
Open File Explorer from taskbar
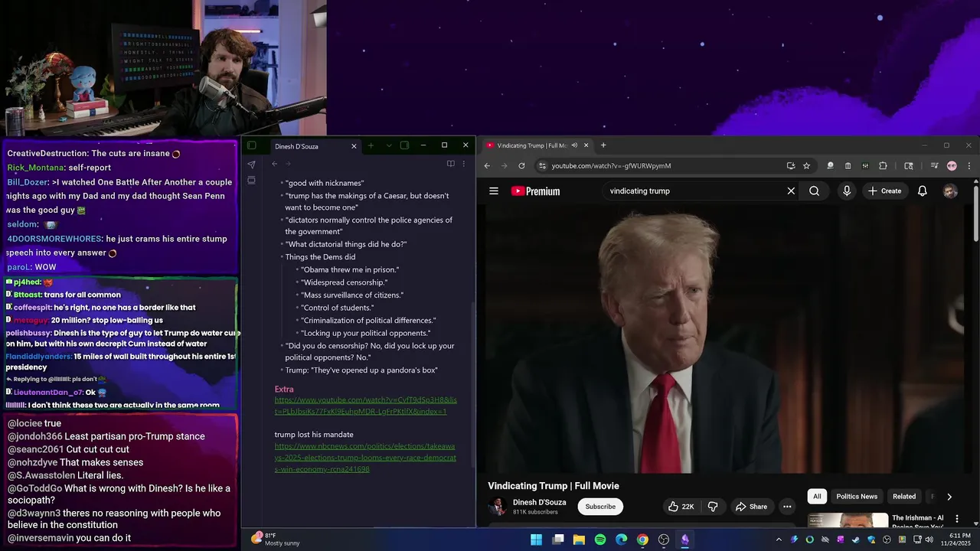580,540
